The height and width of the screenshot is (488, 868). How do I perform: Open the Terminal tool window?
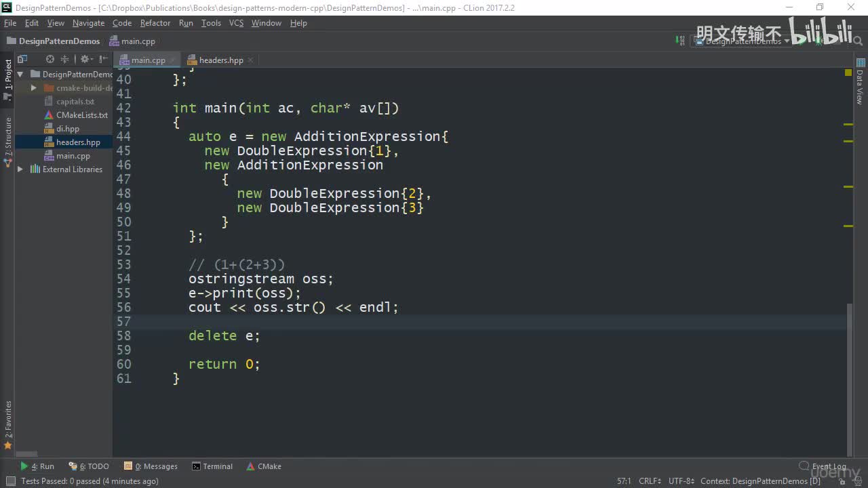click(x=213, y=466)
